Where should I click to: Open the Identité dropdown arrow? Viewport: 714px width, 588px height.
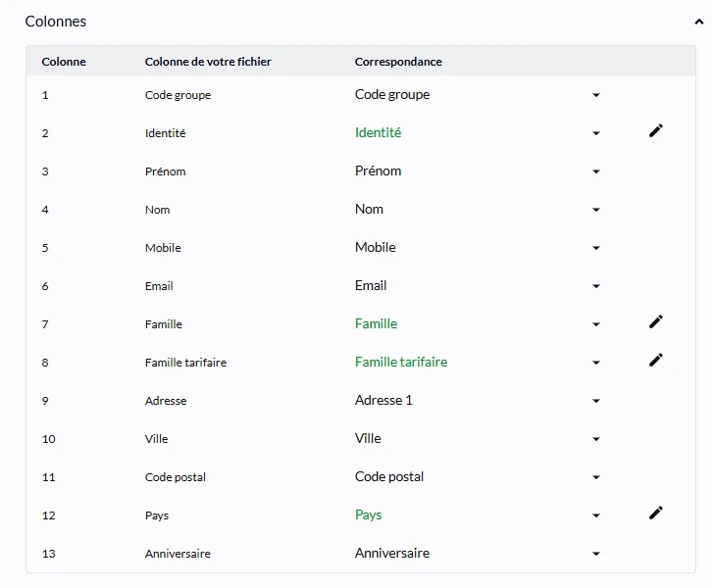[x=596, y=133]
